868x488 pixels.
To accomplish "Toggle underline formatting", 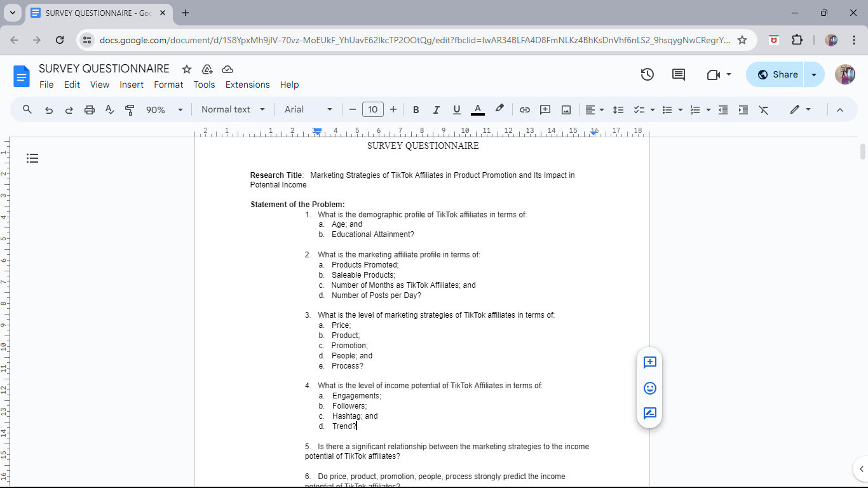I will pos(456,110).
